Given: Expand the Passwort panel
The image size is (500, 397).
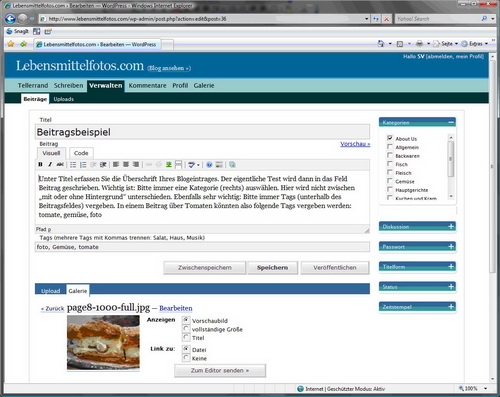Looking at the screenshot, I should 451,246.
